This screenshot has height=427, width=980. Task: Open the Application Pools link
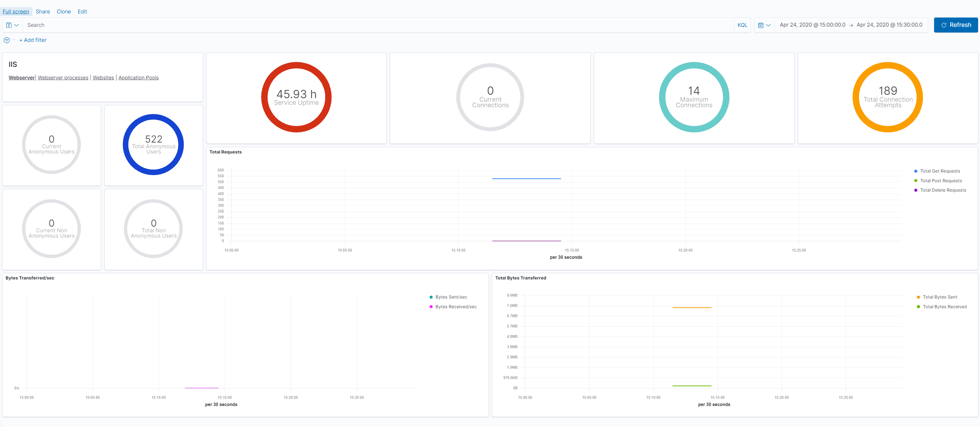pos(138,77)
